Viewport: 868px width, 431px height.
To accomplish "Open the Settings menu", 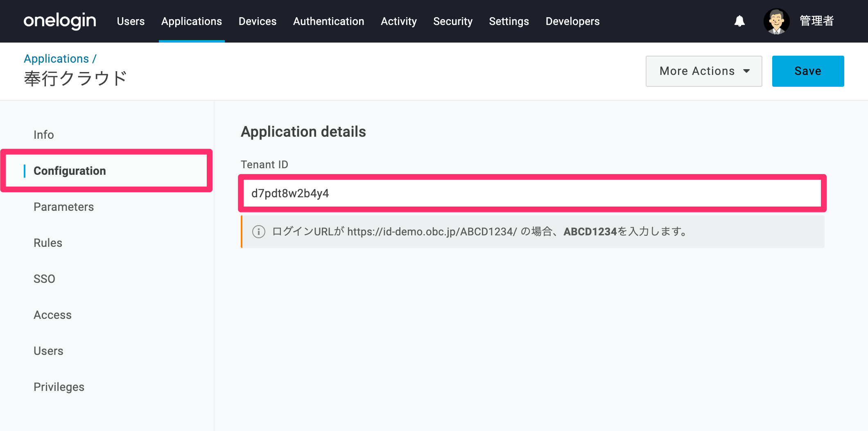I will coord(509,21).
